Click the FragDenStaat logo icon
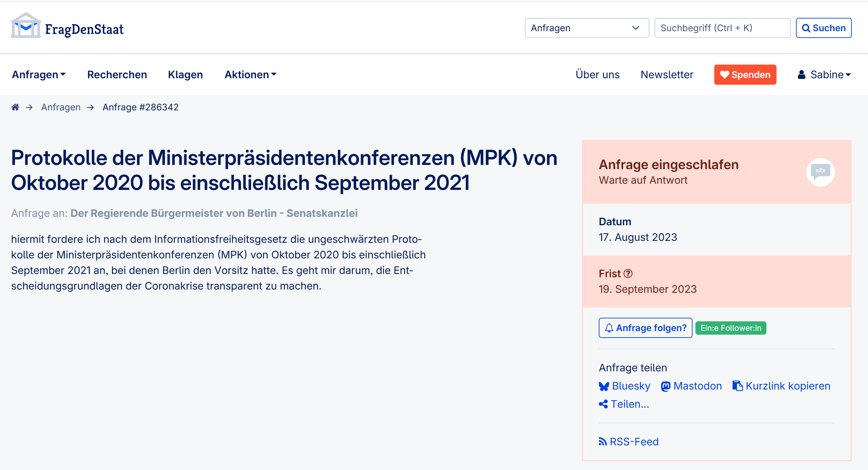 coord(26,26)
